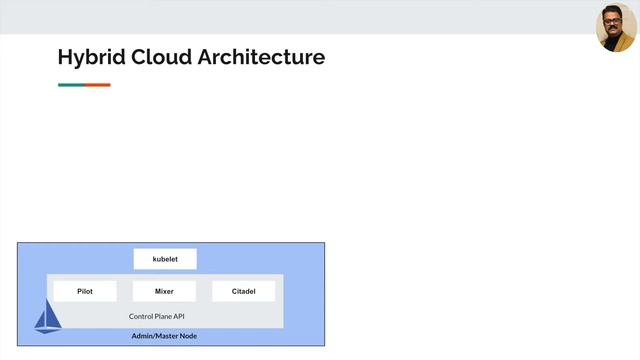
Task: Select the Citadel component box
Action: tap(244, 291)
